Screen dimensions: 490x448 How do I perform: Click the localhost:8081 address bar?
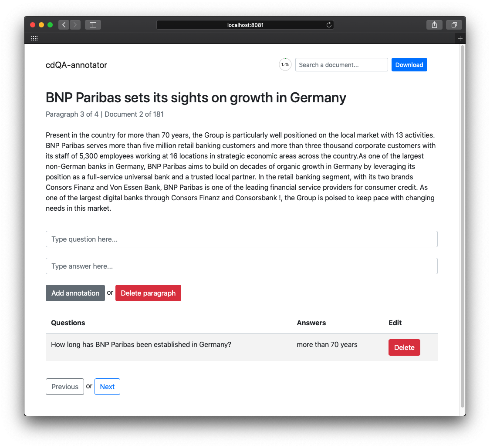245,25
